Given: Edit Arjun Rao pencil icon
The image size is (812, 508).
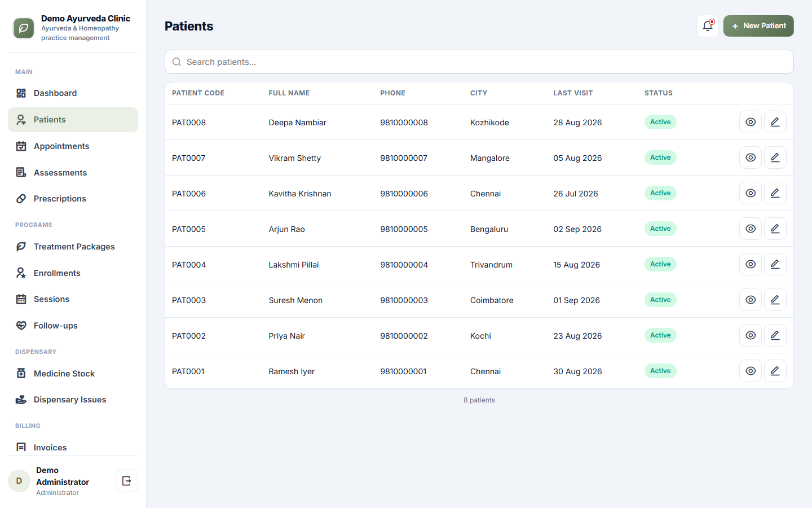Looking at the screenshot, I should pyautogui.click(x=775, y=229).
